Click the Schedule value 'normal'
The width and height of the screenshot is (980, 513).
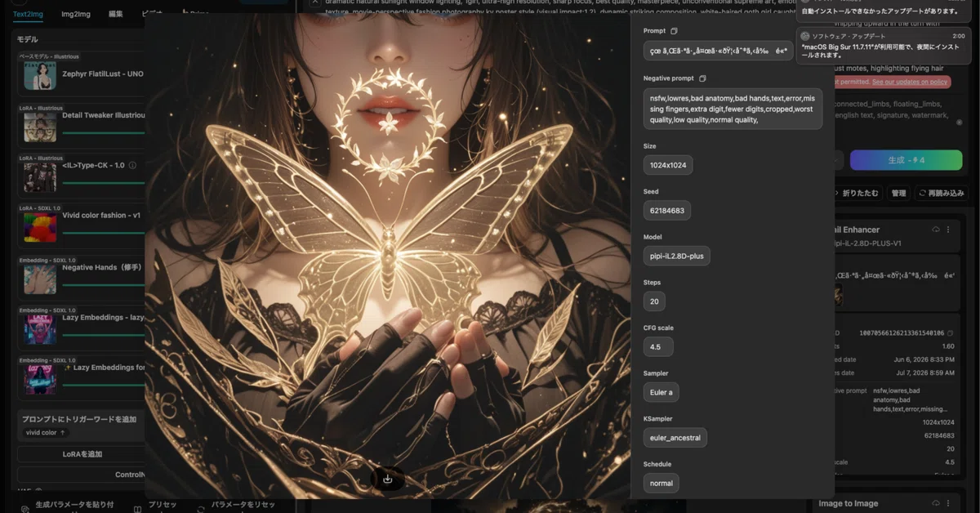[x=661, y=483]
